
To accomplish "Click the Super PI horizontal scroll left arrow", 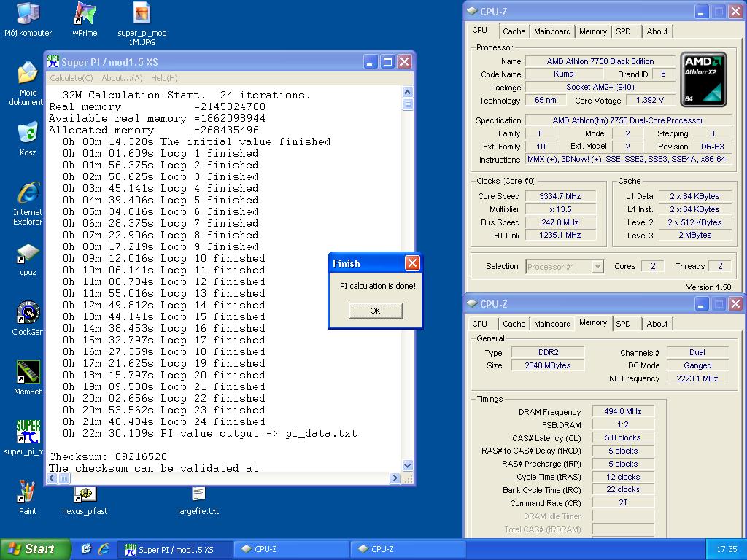I will (x=53, y=478).
